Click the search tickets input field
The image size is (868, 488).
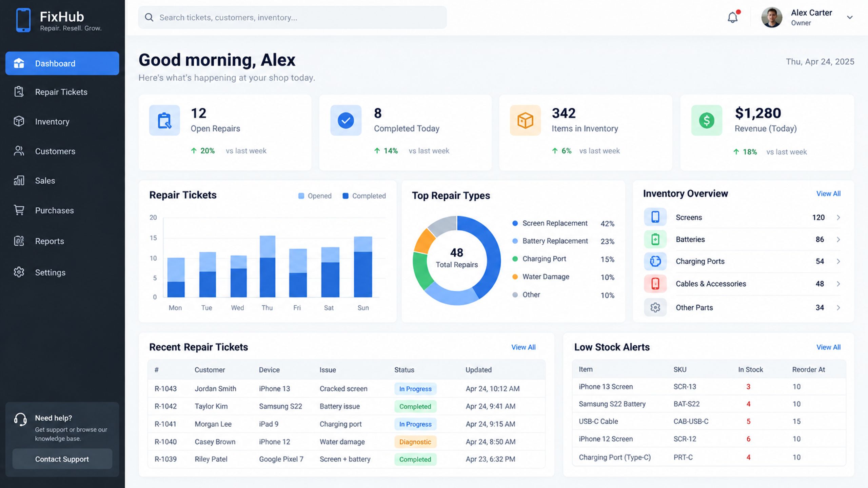292,17
